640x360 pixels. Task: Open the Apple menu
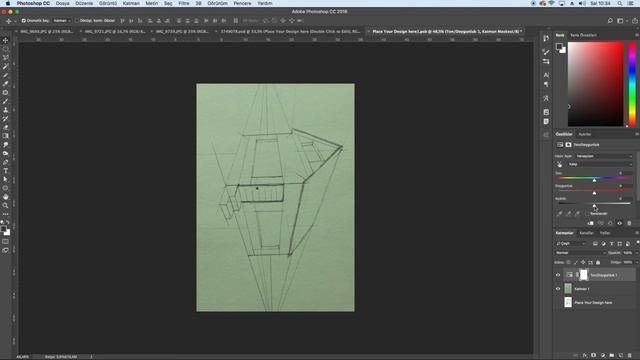7,3
